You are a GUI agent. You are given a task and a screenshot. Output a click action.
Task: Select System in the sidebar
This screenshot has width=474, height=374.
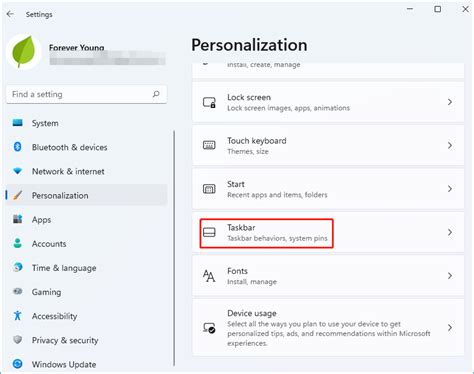[x=86, y=123]
